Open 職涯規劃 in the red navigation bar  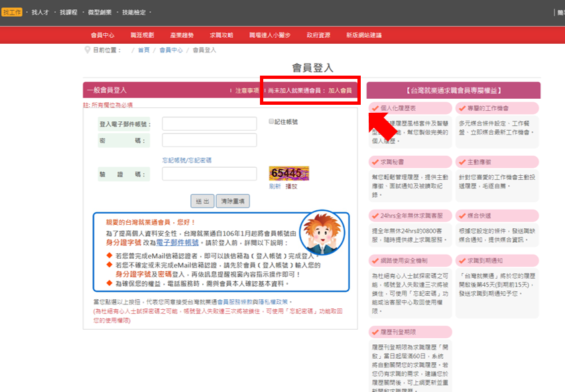(143, 35)
